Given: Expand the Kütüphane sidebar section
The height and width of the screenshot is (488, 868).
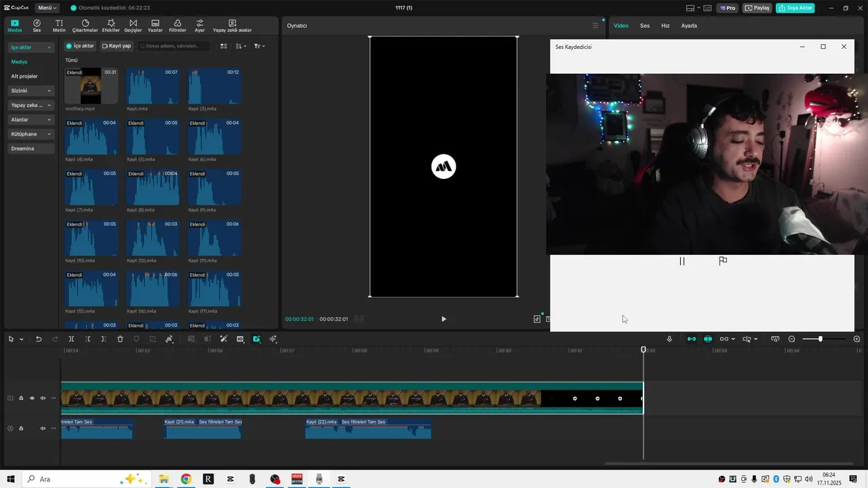Looking at the screenshot, I should pos(31,134).
